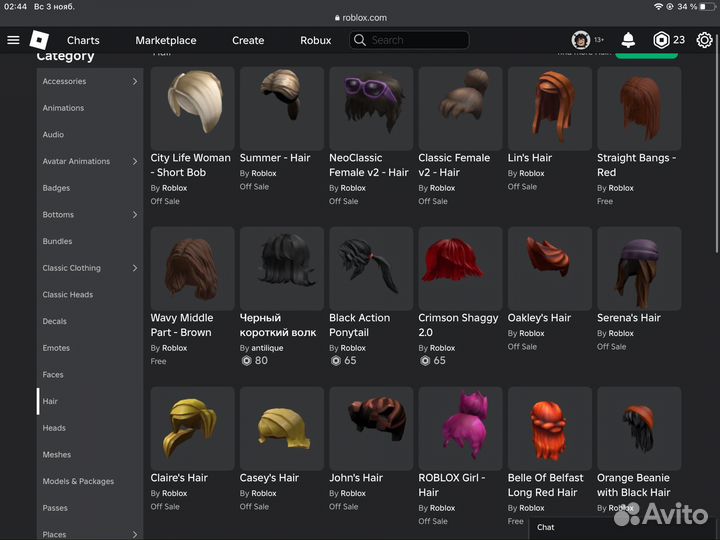Click the Search input field

click(417, 40)
